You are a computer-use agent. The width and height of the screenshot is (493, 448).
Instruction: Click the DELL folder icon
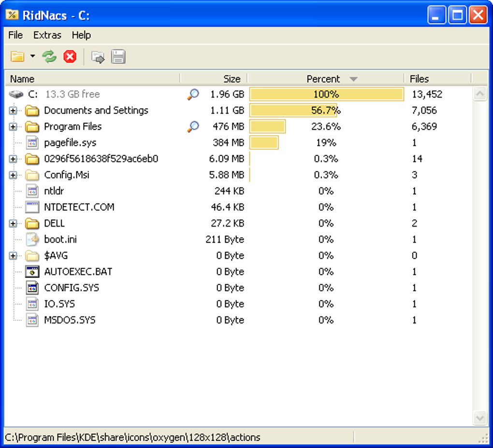[x=32, y=224]
